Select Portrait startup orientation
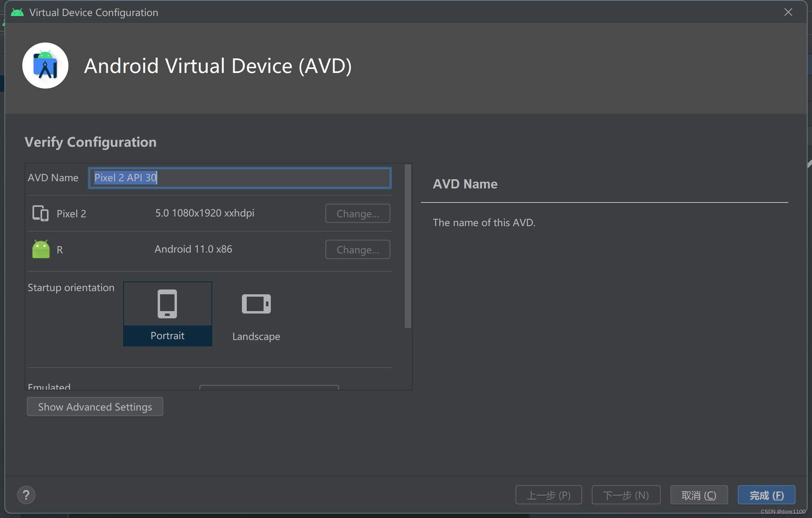The width and height of the screenshot is (812, 518). point(167,335)
